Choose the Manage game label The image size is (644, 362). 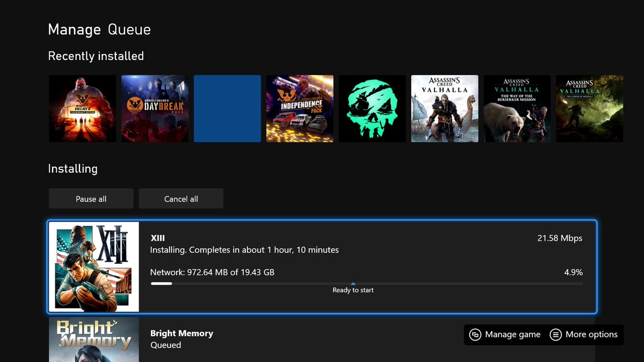[513, 335]
